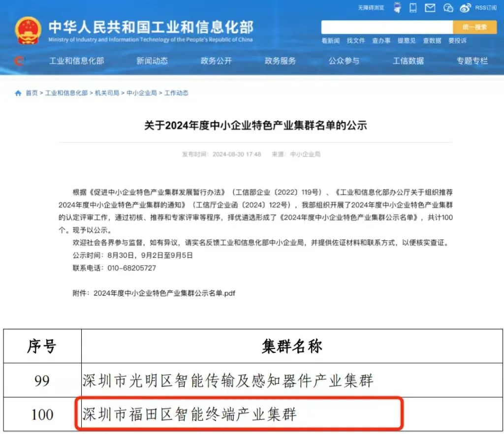The image size is (504, 434).
Task: Select the 工信数据 nav menu
Action: (408, 61)
